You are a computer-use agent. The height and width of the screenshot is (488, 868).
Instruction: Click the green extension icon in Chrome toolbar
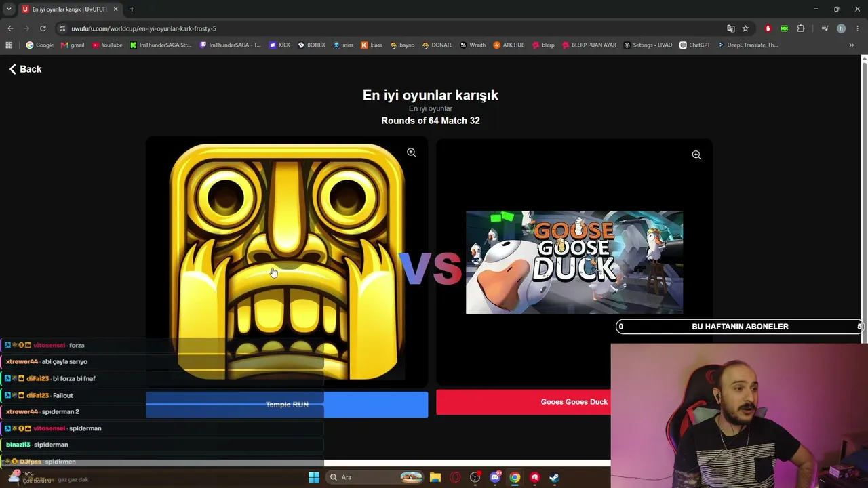[x=785, y=28]
